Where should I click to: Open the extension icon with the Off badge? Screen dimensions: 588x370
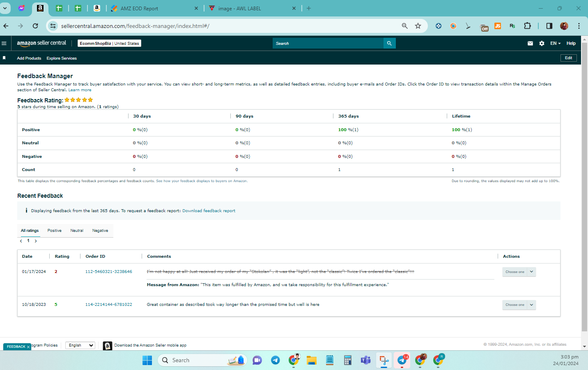coord(484,27)
